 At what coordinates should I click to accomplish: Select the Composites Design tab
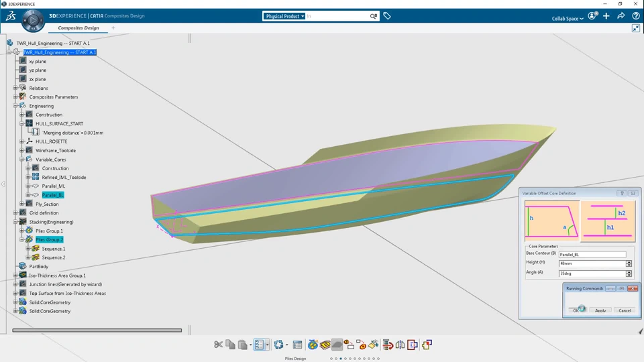click(78, 28)
